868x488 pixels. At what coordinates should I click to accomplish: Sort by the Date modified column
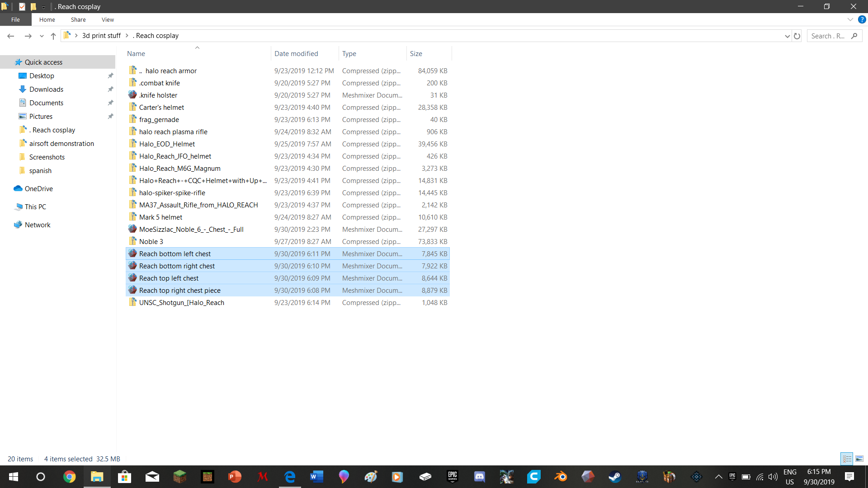click(x=296, y=53)
